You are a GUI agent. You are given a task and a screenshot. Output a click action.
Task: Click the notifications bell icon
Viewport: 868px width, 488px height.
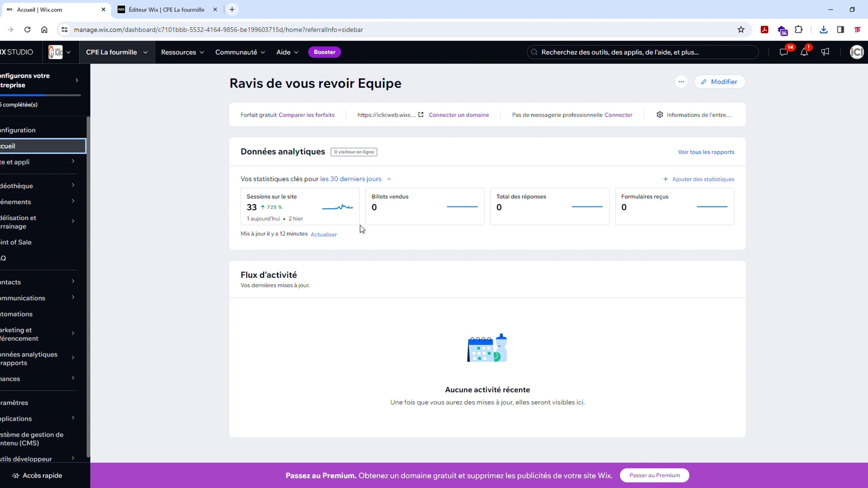coord(806,52)
